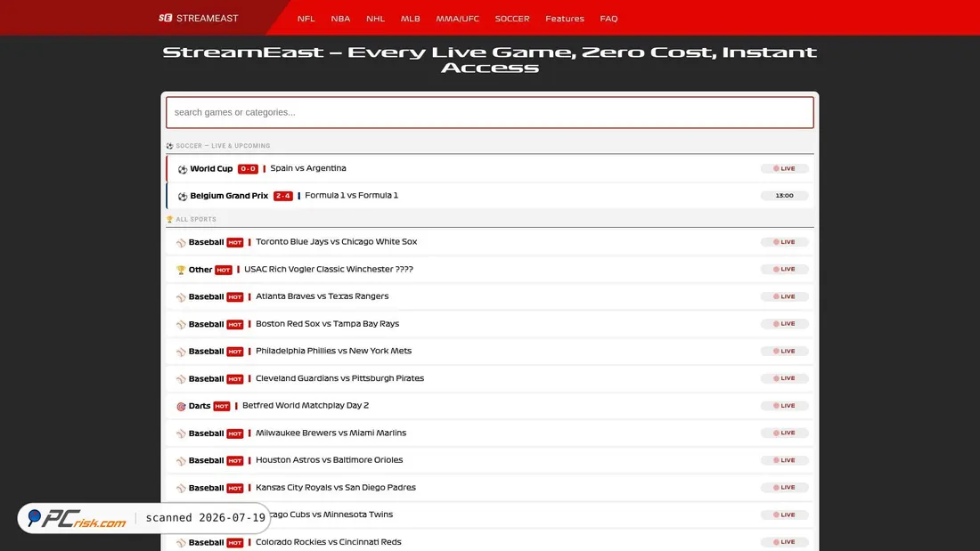The image size is (980, 551).
Task: Click the 13:00 time badge for Belgium Grand Prix
Action: [x=784, y=196]
